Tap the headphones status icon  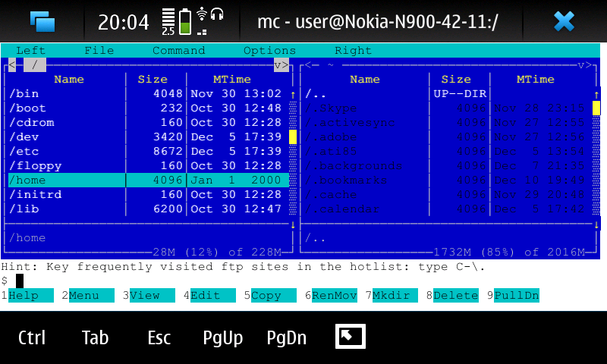(x=217, y=14)
